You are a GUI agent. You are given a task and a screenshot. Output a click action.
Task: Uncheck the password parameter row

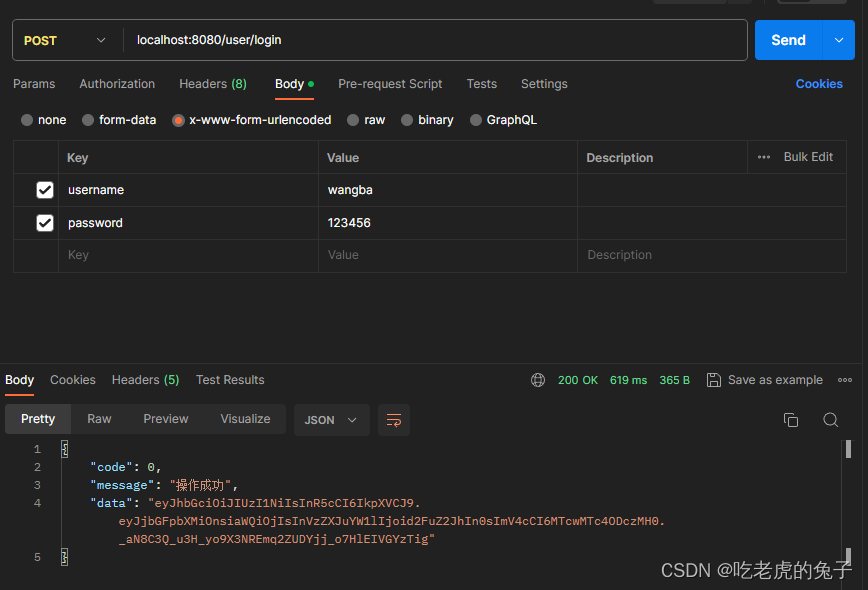click(45, 222)
